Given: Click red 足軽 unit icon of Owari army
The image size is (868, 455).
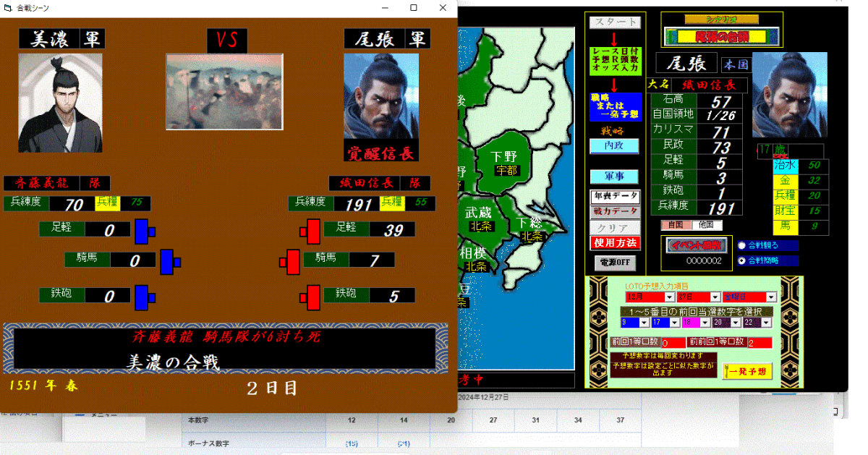Looking at the screenshot, I should tap(310, 231).
